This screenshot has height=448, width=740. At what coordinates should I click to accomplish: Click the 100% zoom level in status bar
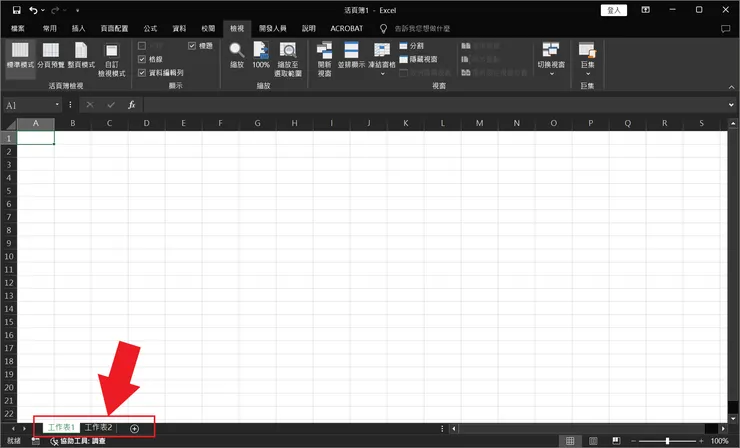720,441
